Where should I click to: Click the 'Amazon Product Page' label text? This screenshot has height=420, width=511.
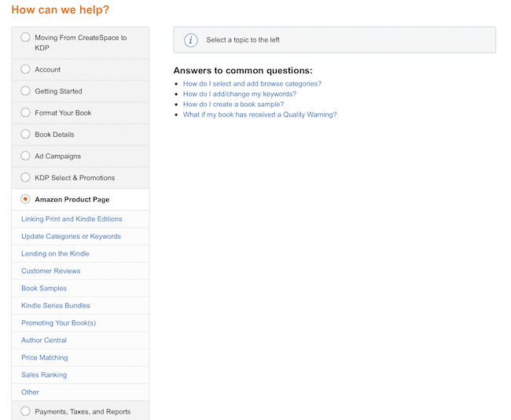72,199
